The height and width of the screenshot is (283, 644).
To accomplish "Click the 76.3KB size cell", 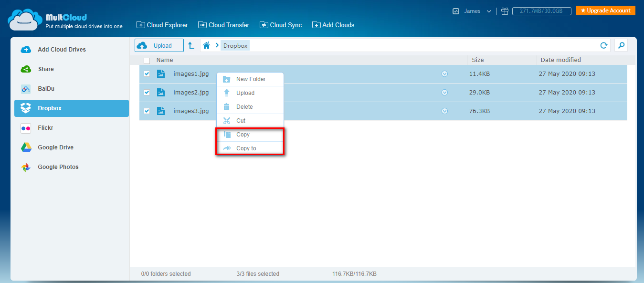I will point(479,111).
